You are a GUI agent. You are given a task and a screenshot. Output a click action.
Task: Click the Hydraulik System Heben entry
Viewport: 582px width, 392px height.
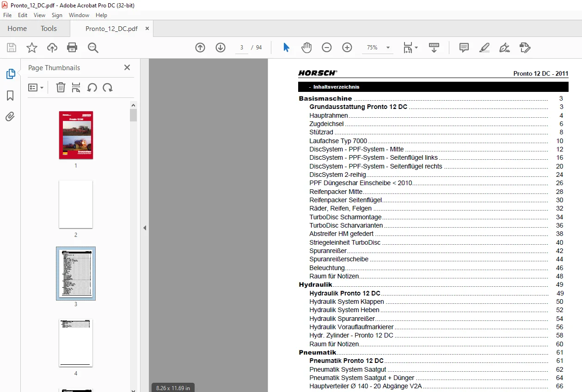[344, 310]
